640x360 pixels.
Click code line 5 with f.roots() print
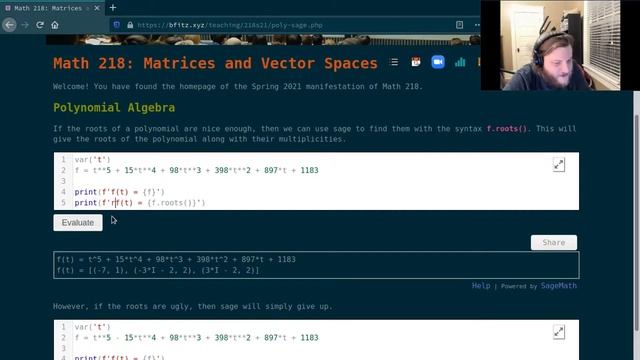[140, 203]
